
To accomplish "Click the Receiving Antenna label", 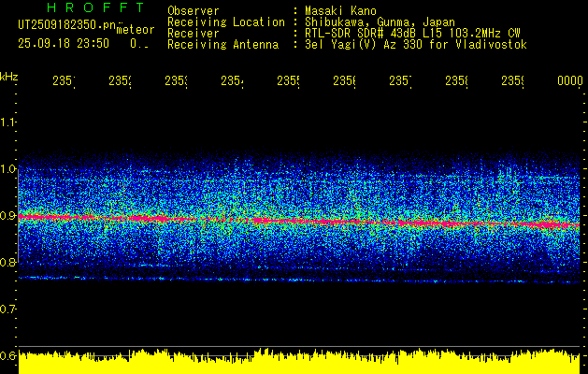I will tap(223, 45).
